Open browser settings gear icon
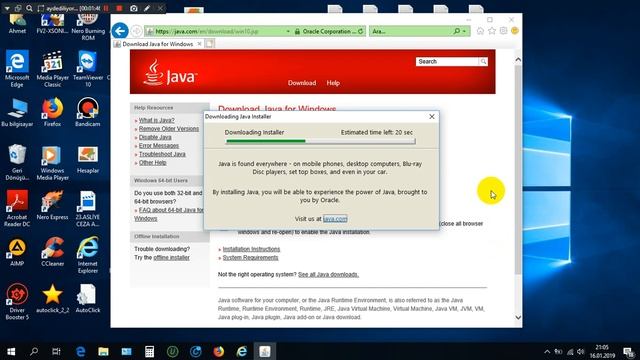The image size is (640, 360). (503, 31)
